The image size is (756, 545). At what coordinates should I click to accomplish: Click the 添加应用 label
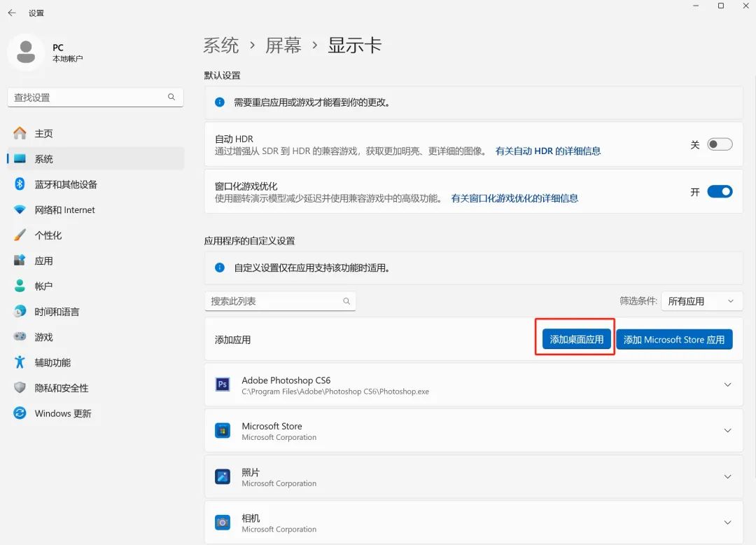click(x=233, y=340)
